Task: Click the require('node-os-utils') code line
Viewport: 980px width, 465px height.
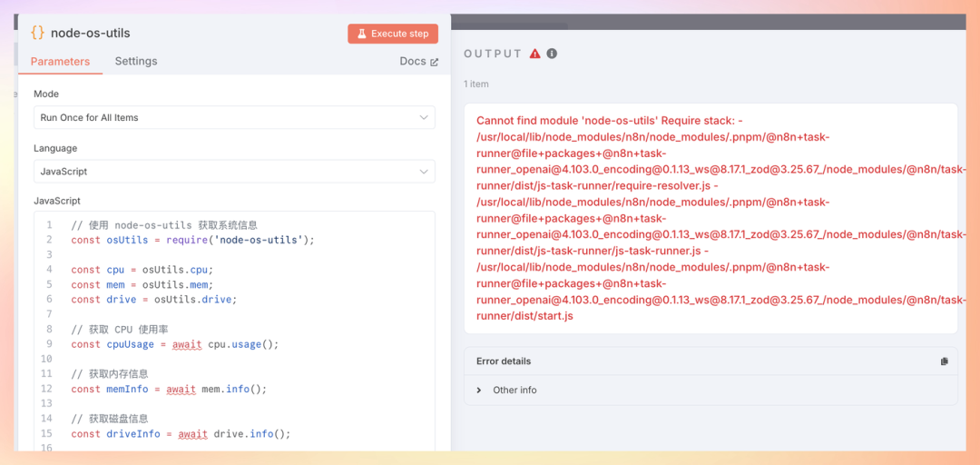Action: [192, 240]
